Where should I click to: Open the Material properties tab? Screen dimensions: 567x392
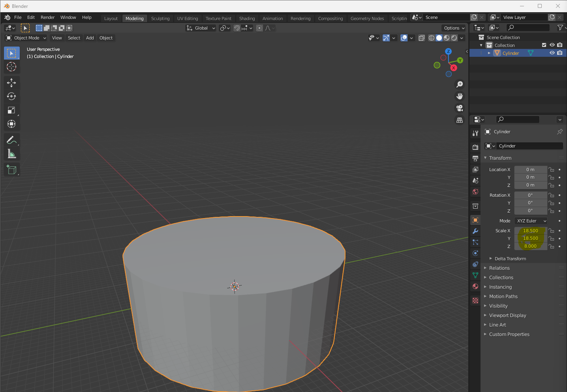click(475, 286)
